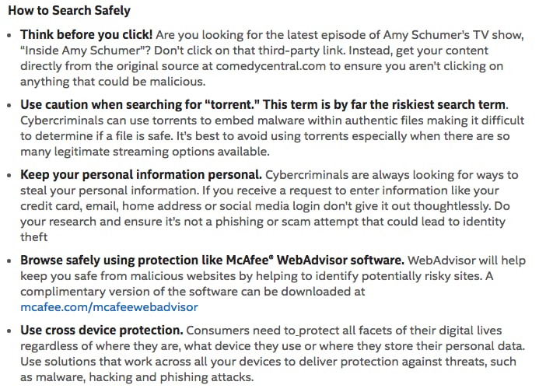The height and width of the screenshot is (392, 539).
Task: Click the bullet before 'Browse safely using protection'
Action: 9,261
